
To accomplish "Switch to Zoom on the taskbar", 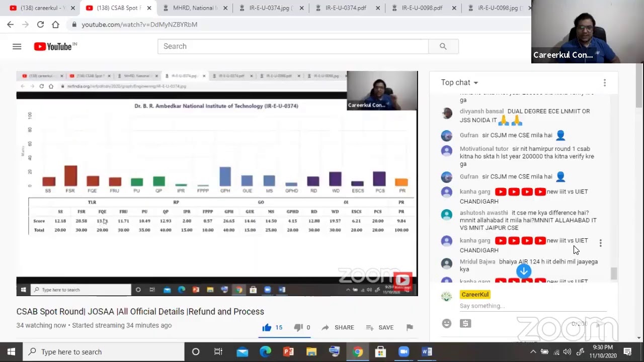I will [404, 352].
